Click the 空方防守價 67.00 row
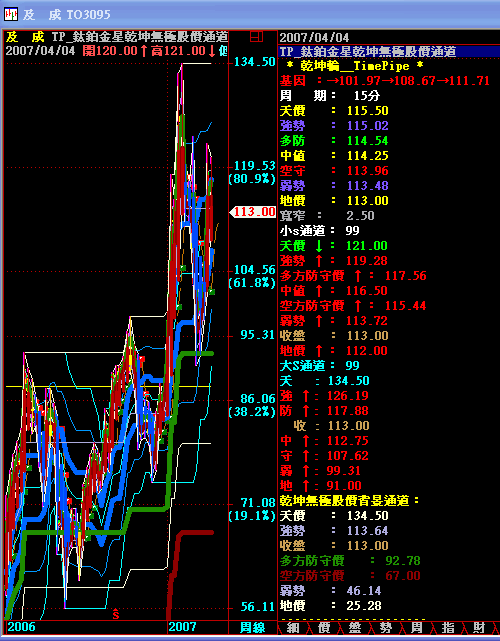The height and width of the screenshot is (641, 500). pyautogui.click(x=350, y=576)
